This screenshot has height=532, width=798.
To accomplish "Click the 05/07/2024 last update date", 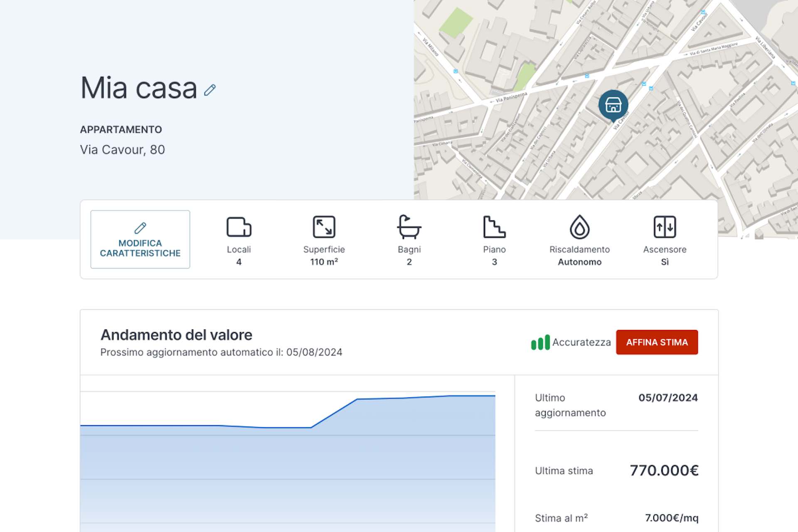I will [x=668, y=398].
